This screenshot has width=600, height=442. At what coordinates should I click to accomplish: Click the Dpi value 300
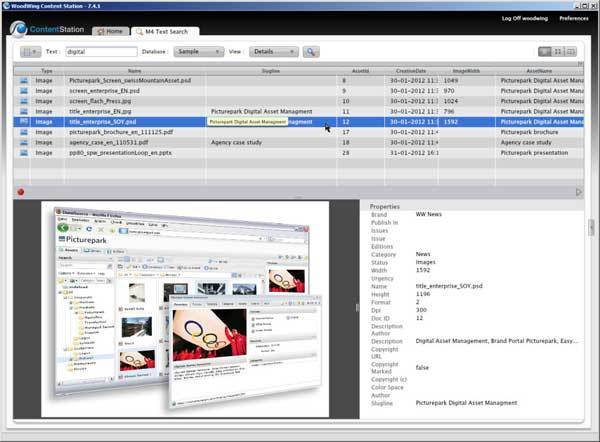(421, 310)
